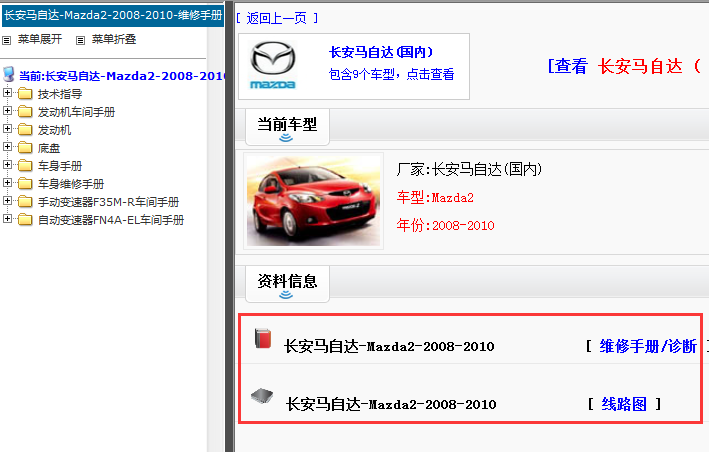Click the gray device icon for wiring diagram
This screenshot has width=709, height=452.
coord(262,396)
